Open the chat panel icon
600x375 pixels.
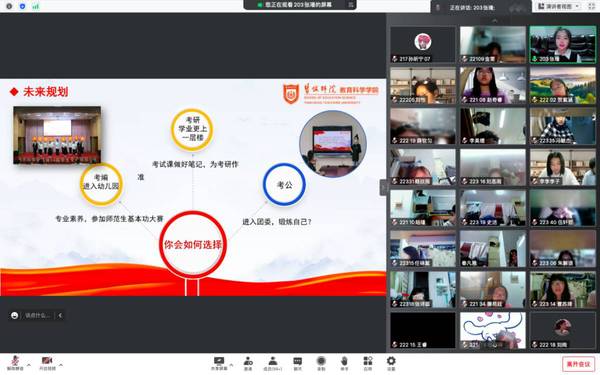297,363
